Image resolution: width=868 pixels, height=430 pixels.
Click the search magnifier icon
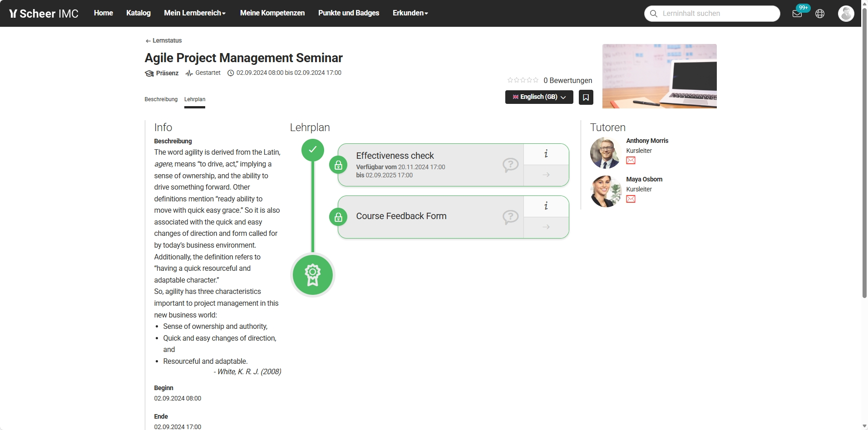pyautogui.click(x=654, y=14)
